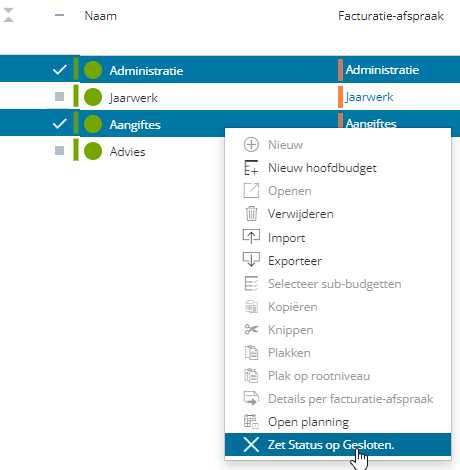
Task: Uncheck the Administratie row checkbox
Action: (60, 70)
